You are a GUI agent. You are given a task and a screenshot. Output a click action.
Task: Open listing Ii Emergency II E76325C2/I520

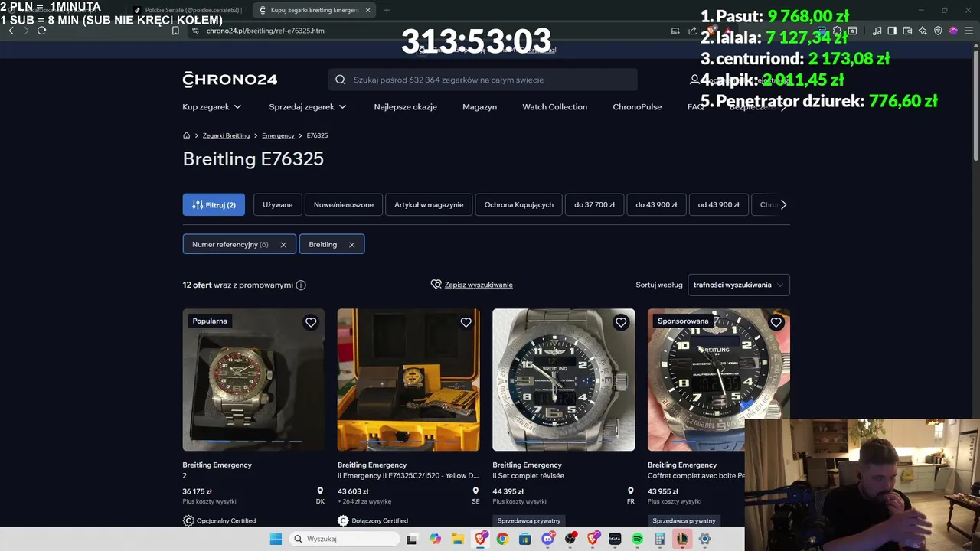pos(408,476)
